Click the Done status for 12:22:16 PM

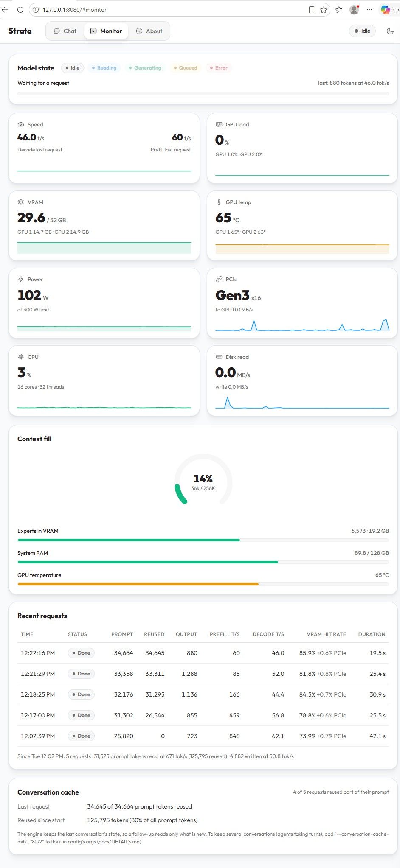click(x=81, y=653)
